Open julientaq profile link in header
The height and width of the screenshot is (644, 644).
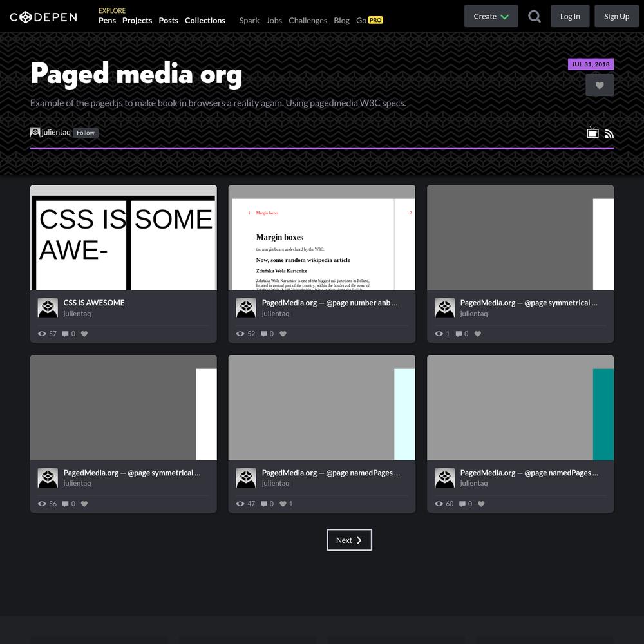[56, 132]
